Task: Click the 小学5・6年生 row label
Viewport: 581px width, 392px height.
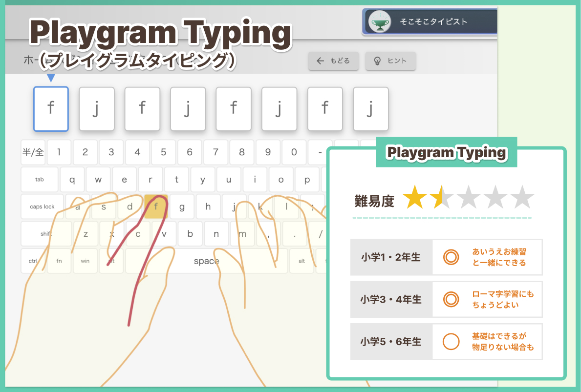Action: (x=391, y=342)
